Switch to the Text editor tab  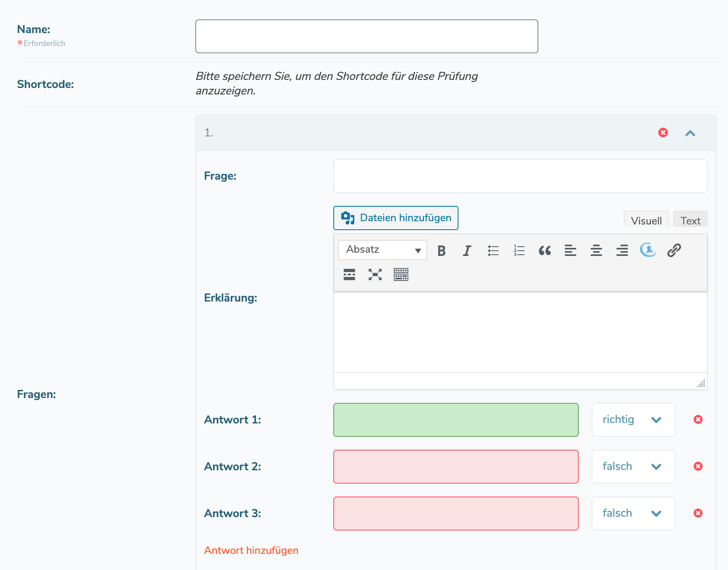(x=690, y=220)
